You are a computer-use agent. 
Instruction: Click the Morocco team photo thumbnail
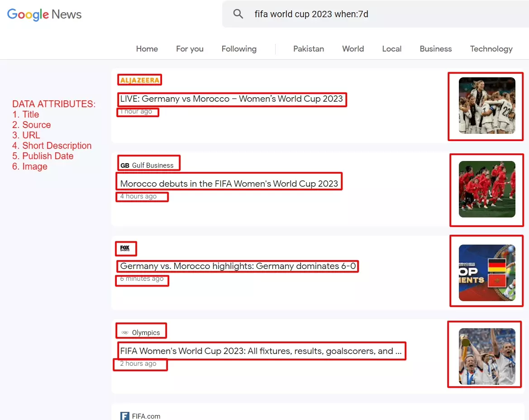[x=486, y=190]
